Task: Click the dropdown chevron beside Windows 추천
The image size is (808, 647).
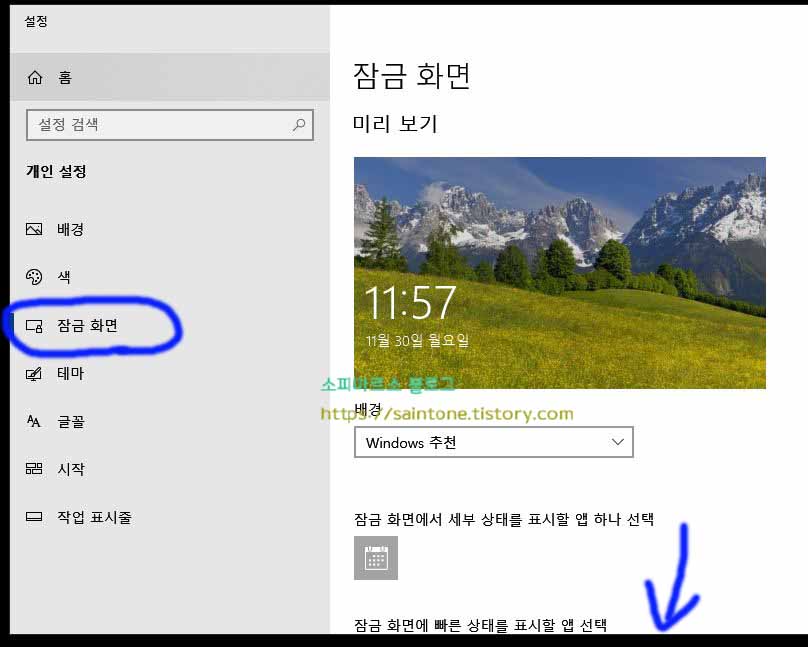Action: point(617,442)
